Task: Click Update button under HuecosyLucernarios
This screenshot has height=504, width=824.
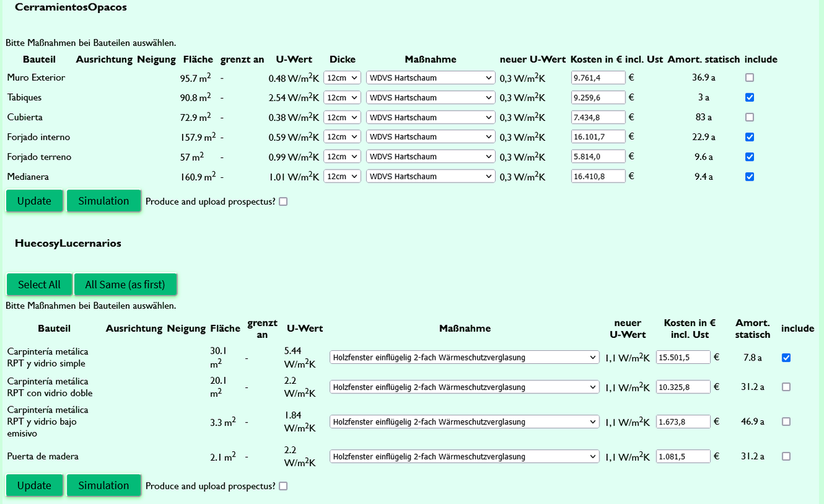Action: [x=34, y=485]
